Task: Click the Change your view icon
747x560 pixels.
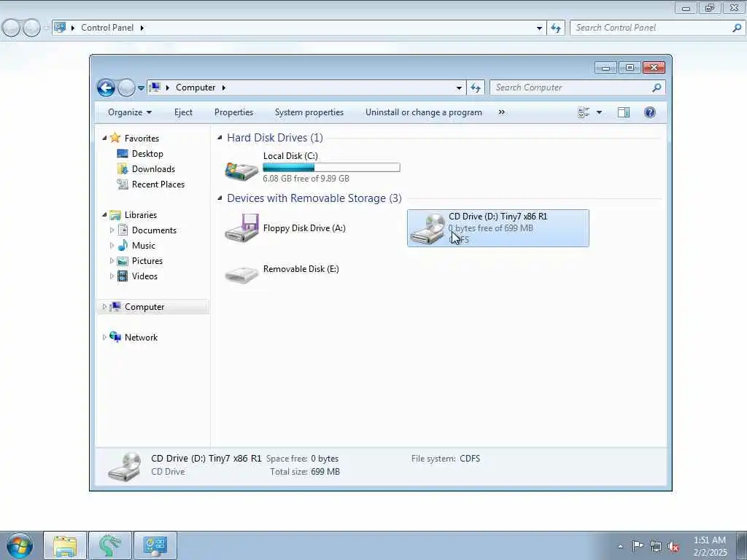Action: click(x=584, y=112)
